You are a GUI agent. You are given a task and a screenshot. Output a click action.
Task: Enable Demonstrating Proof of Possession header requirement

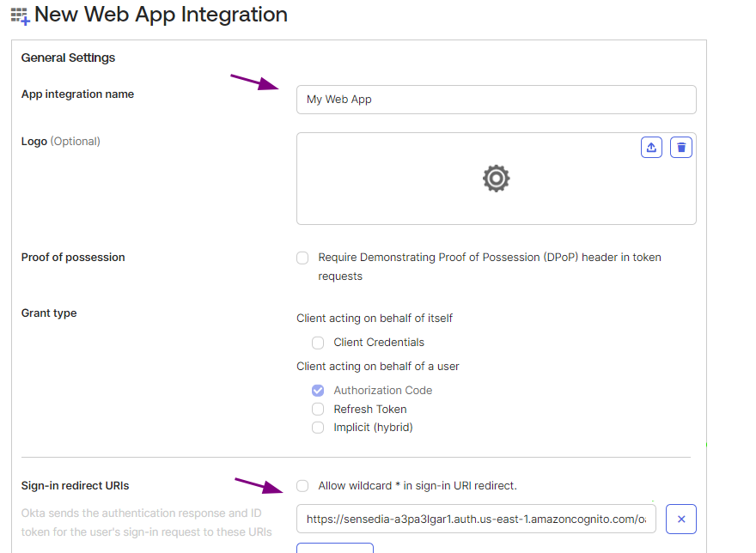[x=302, y=258]
